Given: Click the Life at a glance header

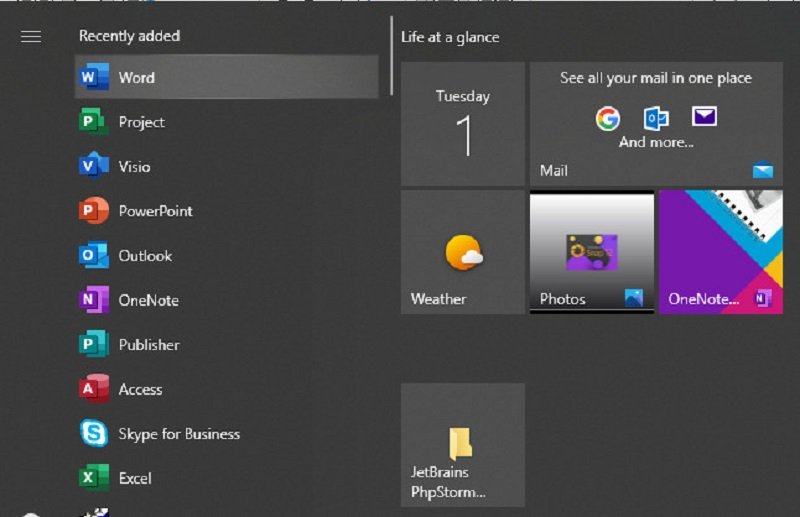Looking at the screenshot, I should [x=450, y=37].
